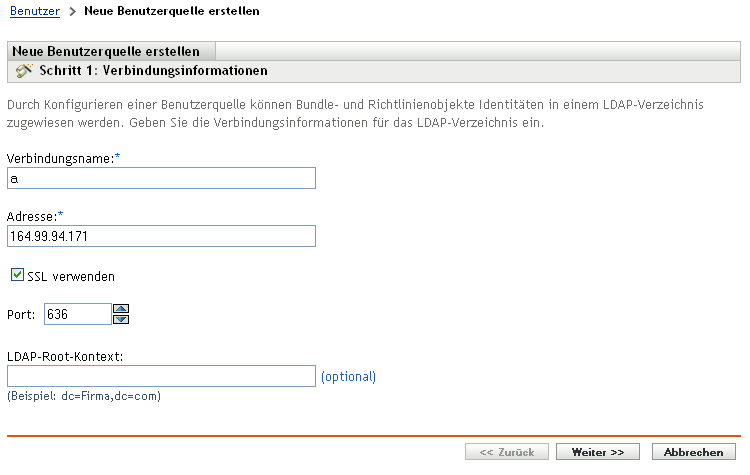Select the "Neue Benutzerquelle erstellen" panel tab
The image size is (750, 475).
[x=106, y=51]
